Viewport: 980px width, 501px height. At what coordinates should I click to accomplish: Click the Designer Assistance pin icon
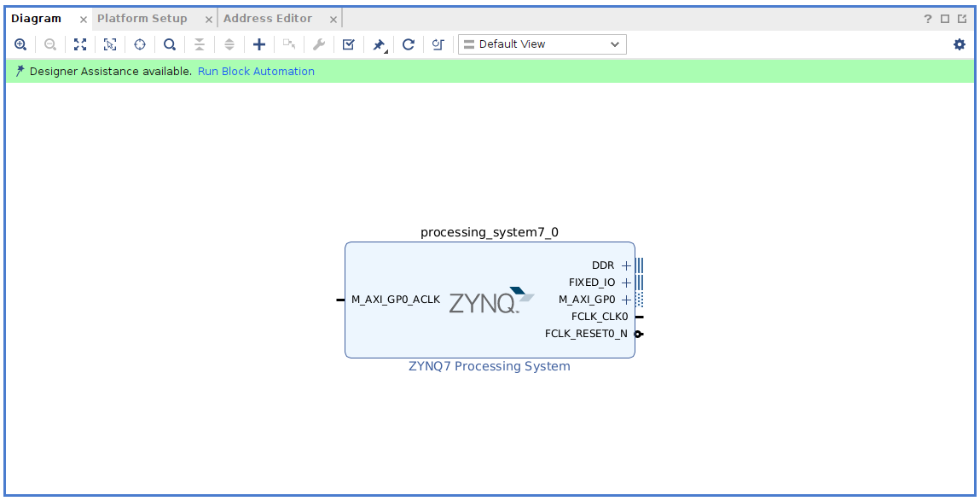point(20,71)
